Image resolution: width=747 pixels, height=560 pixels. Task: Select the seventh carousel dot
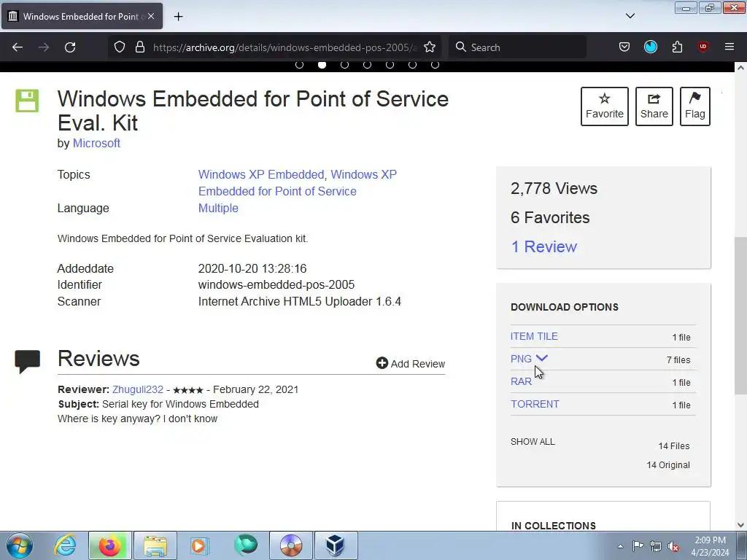click(435, 65)
